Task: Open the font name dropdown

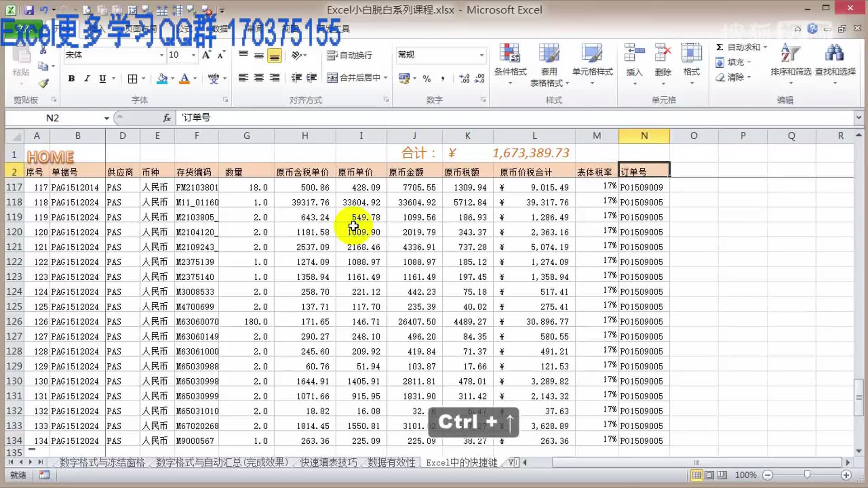Action: click(161, 55)
